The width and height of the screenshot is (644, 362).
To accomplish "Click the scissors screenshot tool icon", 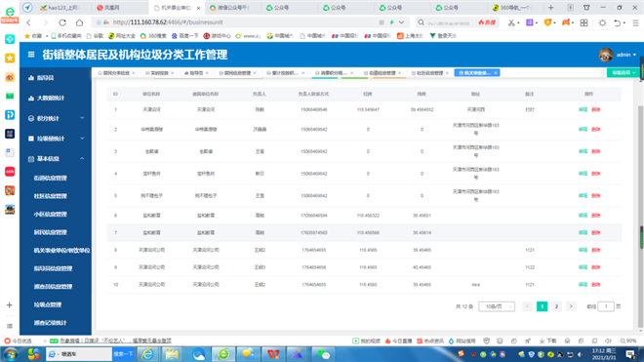I will pos(511,22).
